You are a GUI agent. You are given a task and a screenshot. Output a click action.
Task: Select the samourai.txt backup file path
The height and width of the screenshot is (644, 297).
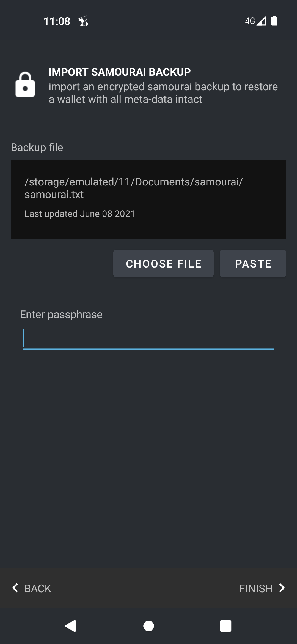(134, 188)
